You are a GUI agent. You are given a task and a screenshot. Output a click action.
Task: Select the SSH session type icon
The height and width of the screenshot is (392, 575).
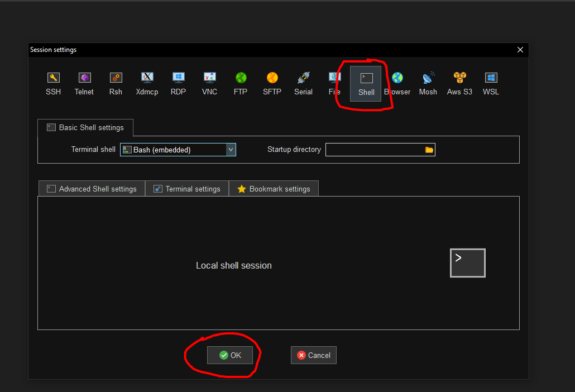(x=54, y=83)
